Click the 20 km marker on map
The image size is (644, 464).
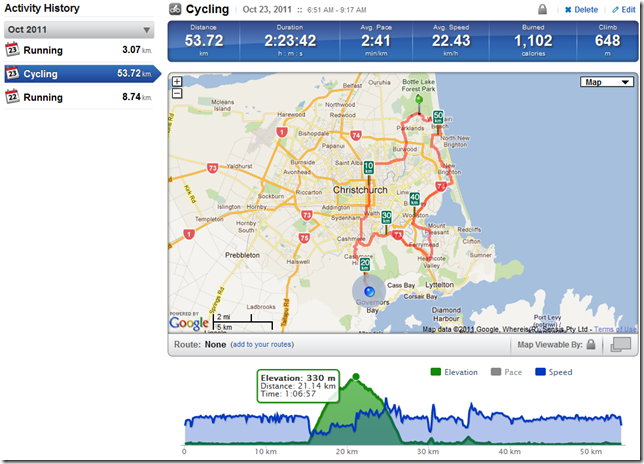(x=365, y=264)
